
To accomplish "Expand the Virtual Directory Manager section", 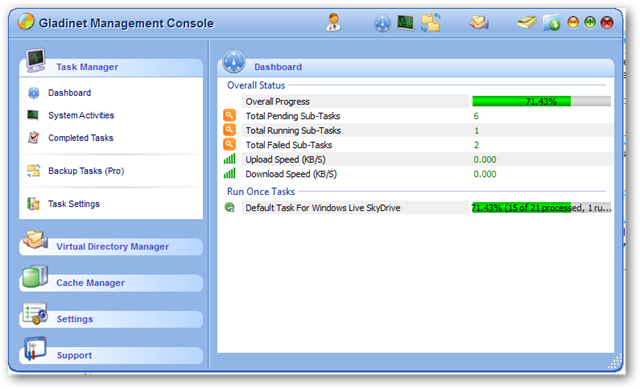I will (x=111, y=247).
